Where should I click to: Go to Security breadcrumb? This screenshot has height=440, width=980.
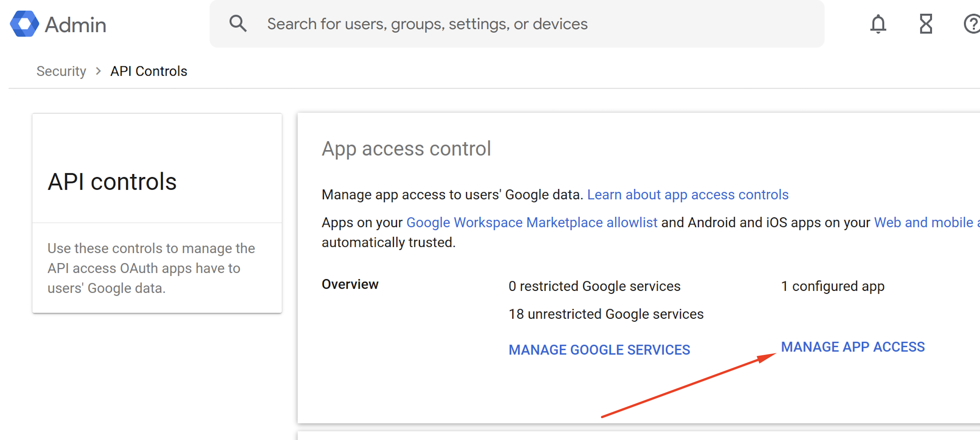tap(61, 71)
